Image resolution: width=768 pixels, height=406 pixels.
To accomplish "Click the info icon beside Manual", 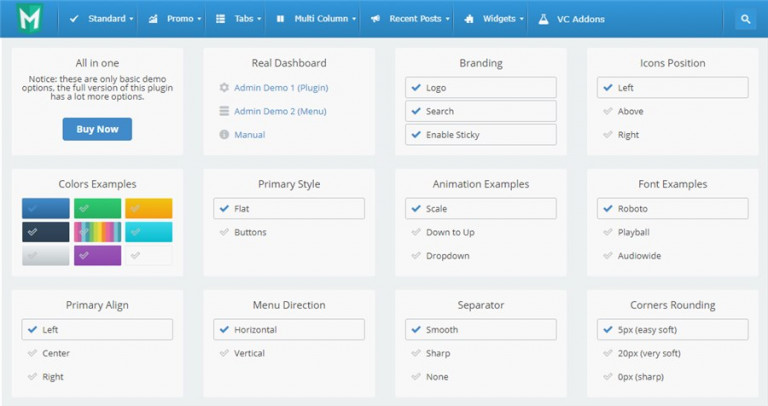I will pos(224,134).
